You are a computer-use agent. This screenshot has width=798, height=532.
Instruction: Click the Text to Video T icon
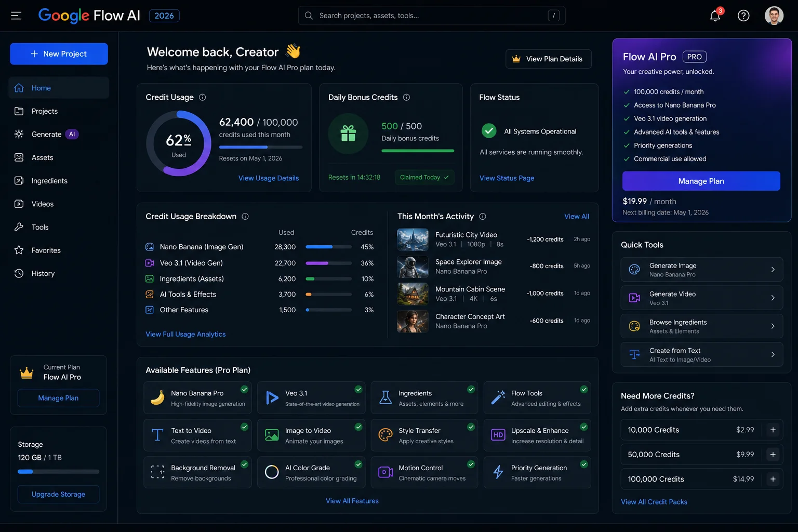157,435
